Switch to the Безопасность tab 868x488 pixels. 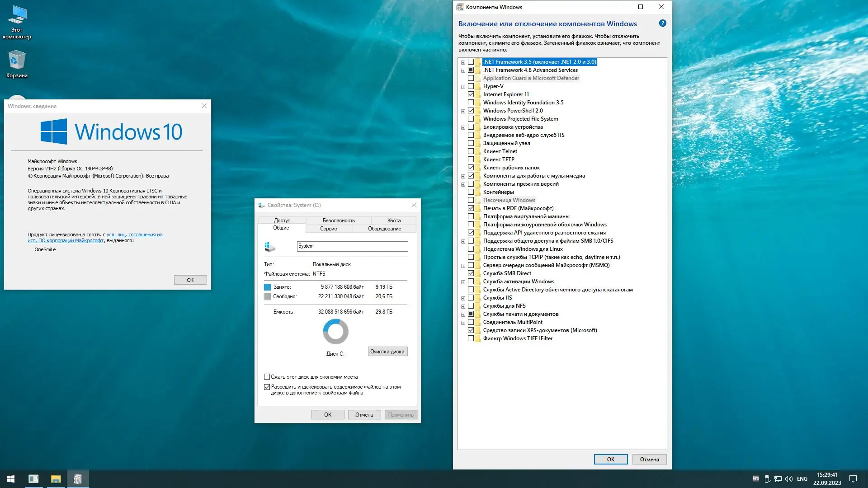(x=339, y=221)
